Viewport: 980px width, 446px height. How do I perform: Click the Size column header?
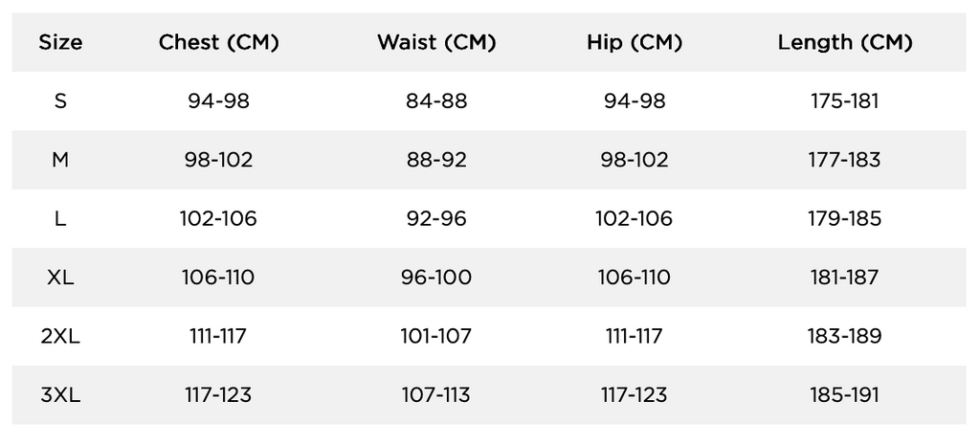[60, 42]
